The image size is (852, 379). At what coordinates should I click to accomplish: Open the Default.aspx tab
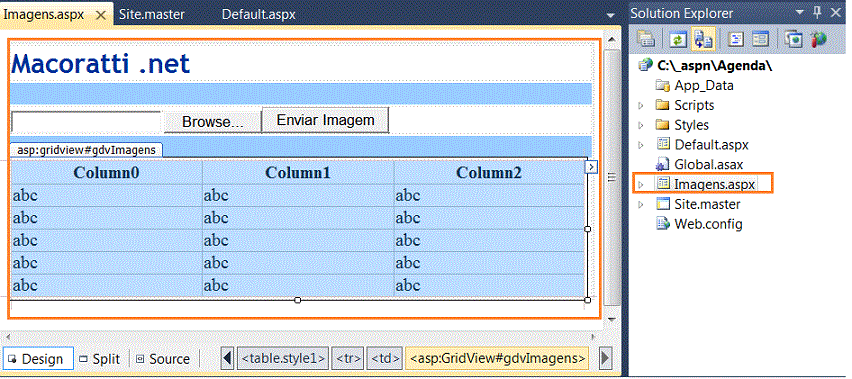[x=259, y=14]
